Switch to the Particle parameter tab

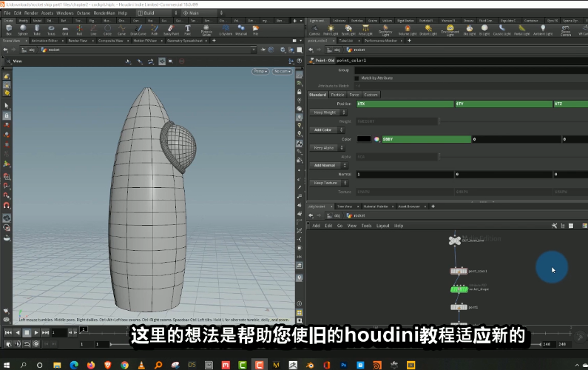(337, 95)
